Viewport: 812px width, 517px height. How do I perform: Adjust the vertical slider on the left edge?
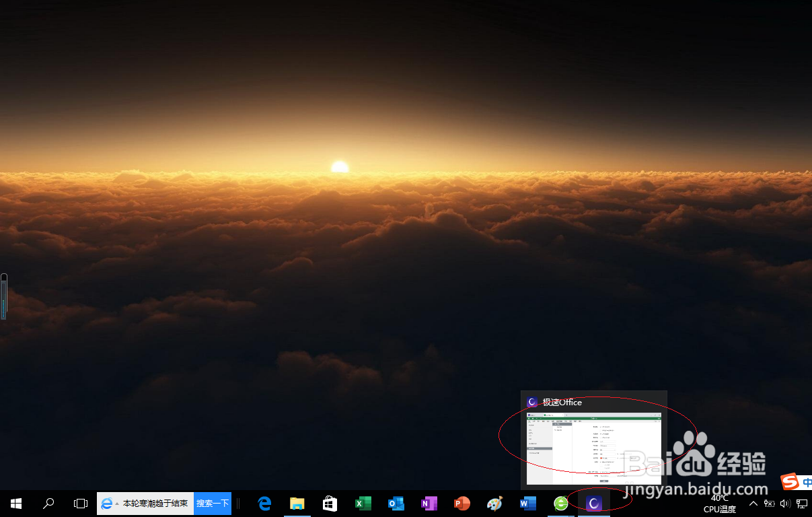tap(3, 296)
